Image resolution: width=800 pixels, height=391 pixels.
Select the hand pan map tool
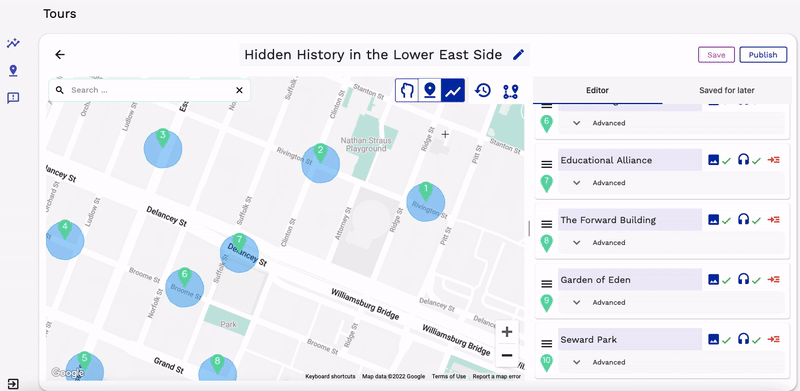click(407, 90)
